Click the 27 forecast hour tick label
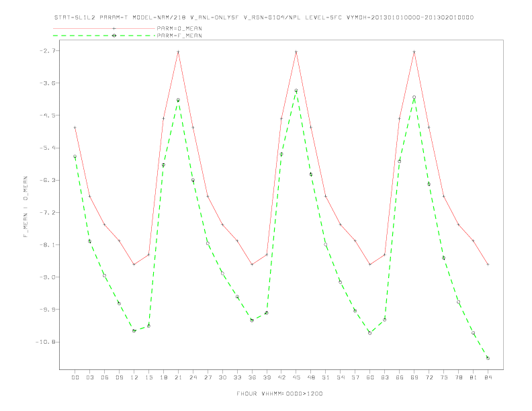532x411 pixels. 208,377
